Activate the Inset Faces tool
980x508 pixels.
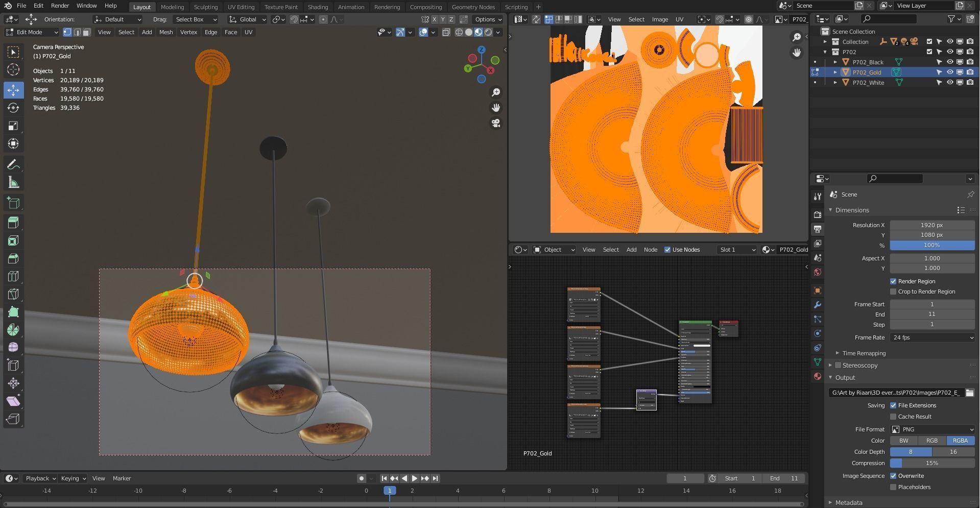pos(13,240)
